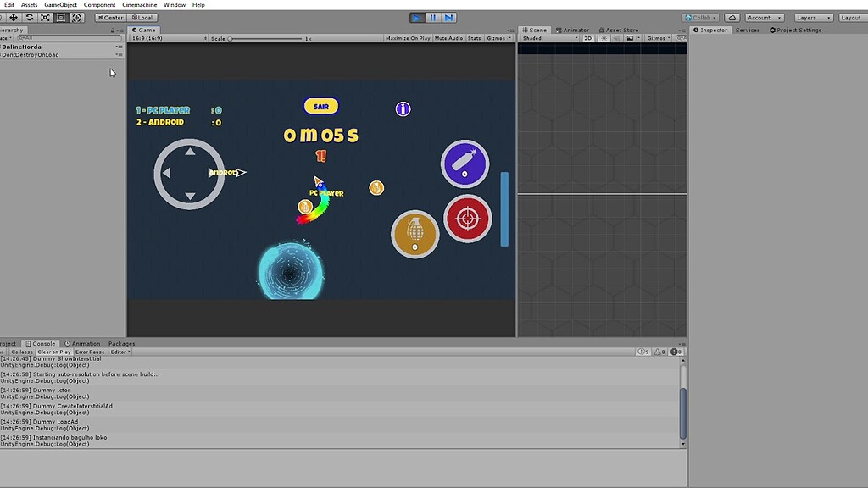Click Clear on Play in the Console
This screenshot has width=868, height=488.
[x=53, y=351]
